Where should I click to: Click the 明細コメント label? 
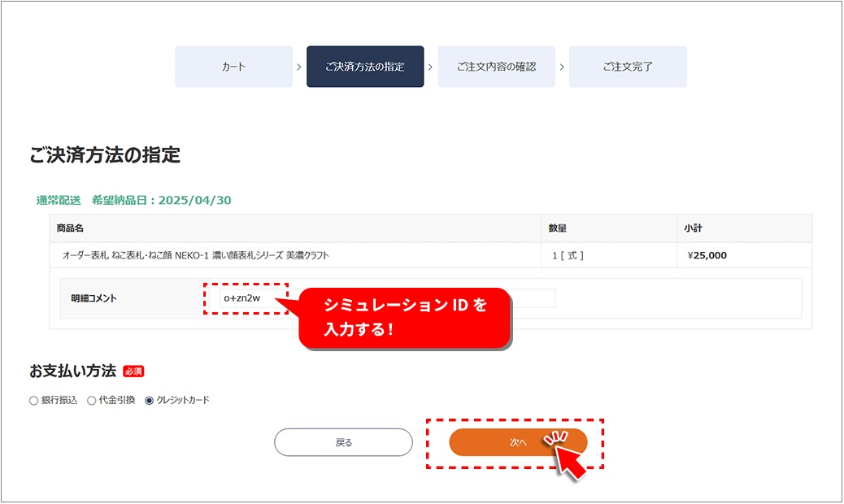click(x=94, y=298)
